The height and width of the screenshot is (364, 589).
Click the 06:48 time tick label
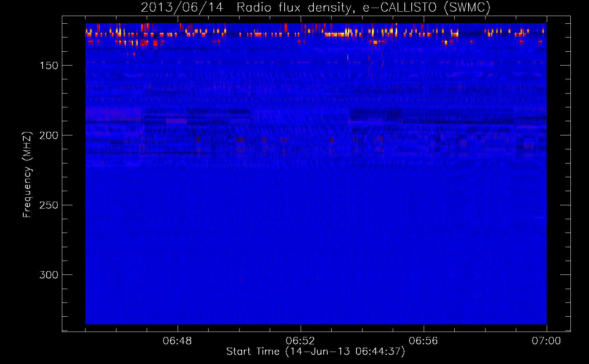click(177, 341)
